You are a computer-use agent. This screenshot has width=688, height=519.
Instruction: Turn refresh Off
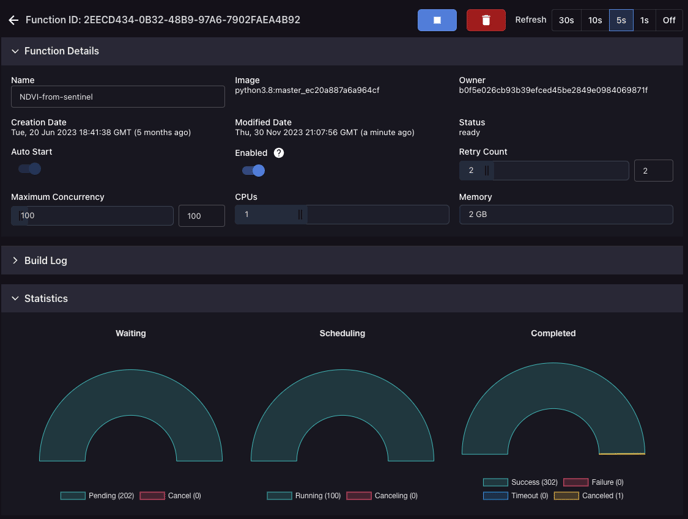(x=669, y=20)
